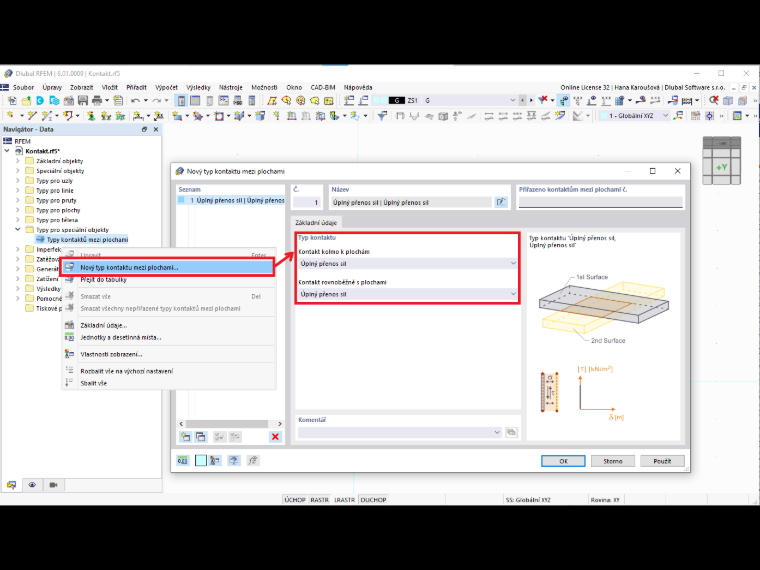Open the Nástroje menu
This screenshot has height=570, width=760.
tap(231, 87)
